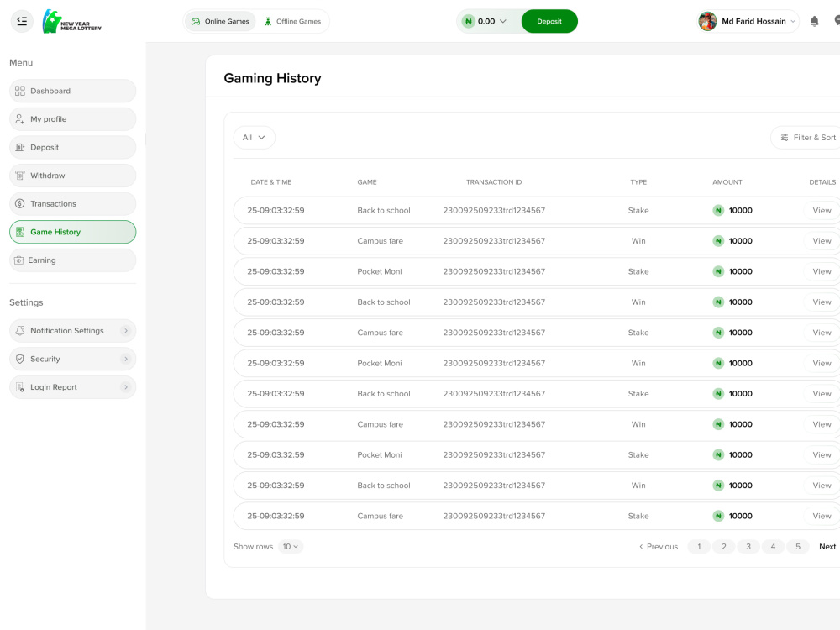The width and height of the screenshot is (840, 630).
Task: Click the Earning sidebar icon
Action: 18,260
